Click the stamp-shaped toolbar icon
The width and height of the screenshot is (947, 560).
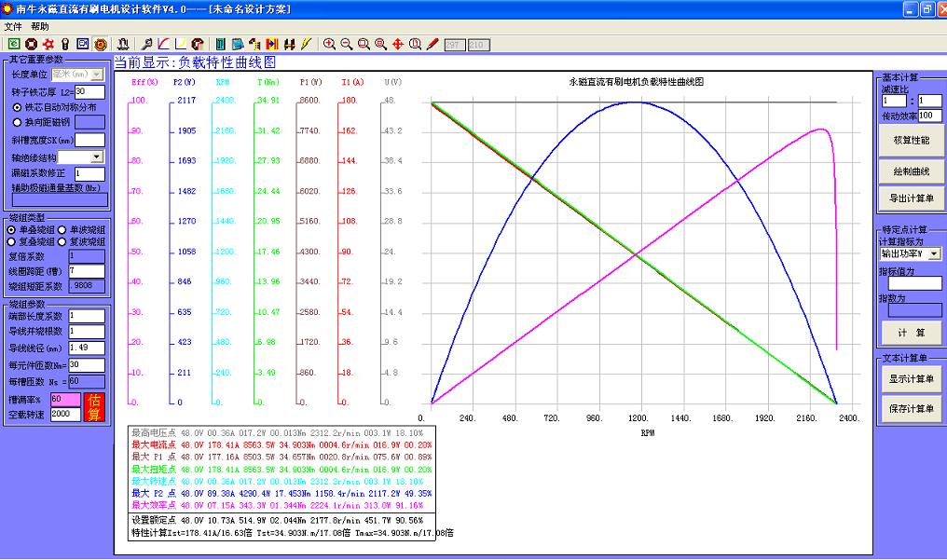click(x=123, y=44)
